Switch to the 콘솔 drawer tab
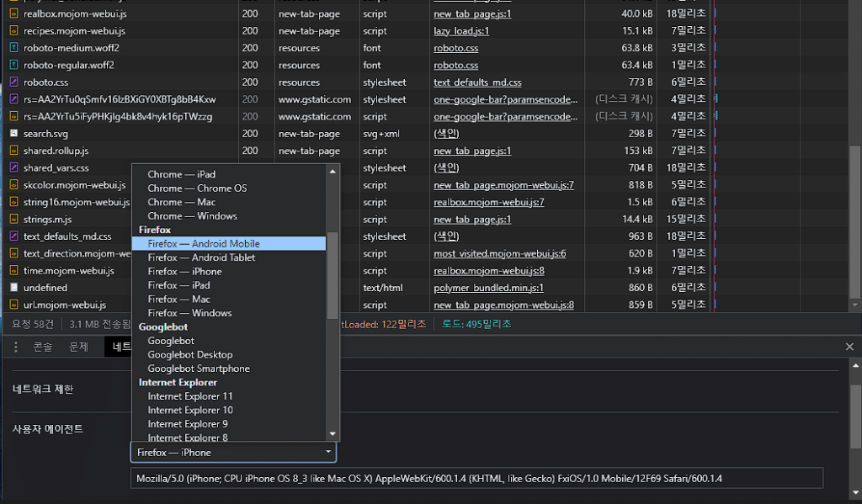The image size is (862, 504). click(x=43, y=347)
